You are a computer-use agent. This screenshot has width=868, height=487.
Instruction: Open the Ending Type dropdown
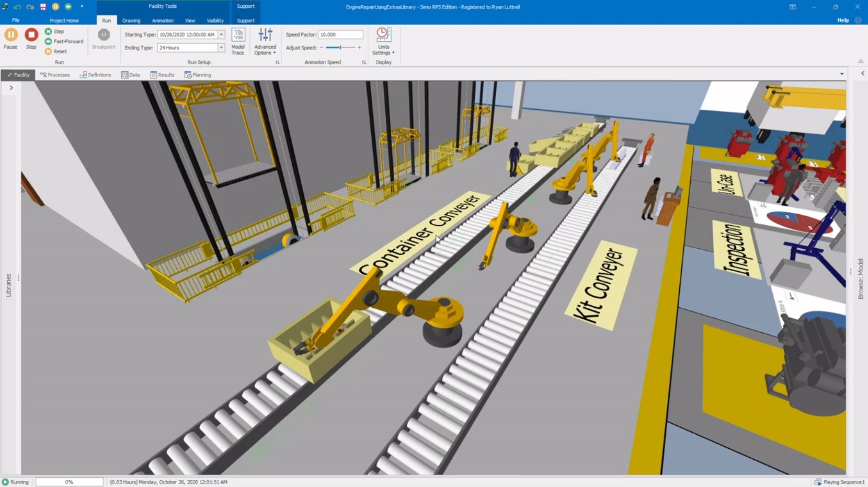pos(221,48)
